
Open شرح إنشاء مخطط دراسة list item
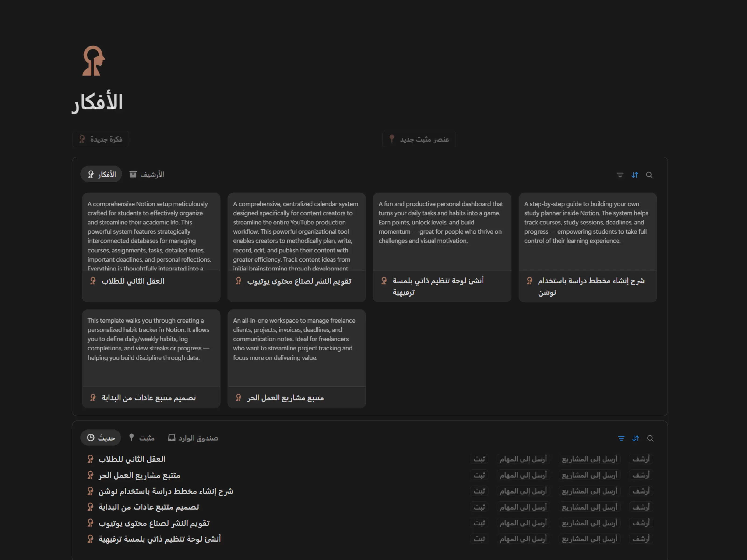tap(166, 491)
